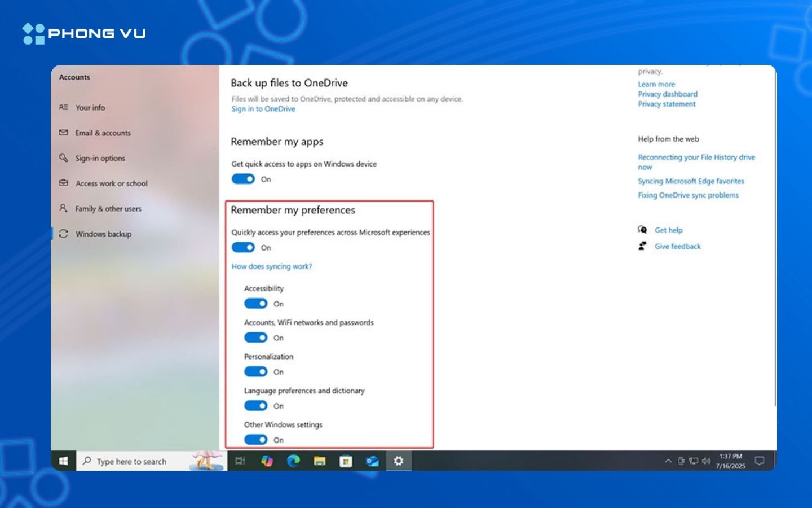
Task: Click the search highlight illustration in the taskbar
Action: [208, 461]
